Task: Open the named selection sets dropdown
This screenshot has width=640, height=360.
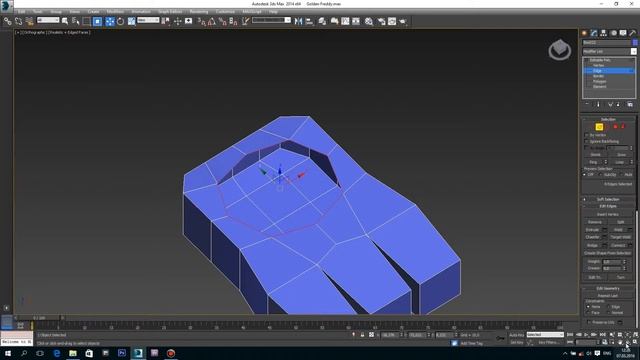Action: click(271, 20)
